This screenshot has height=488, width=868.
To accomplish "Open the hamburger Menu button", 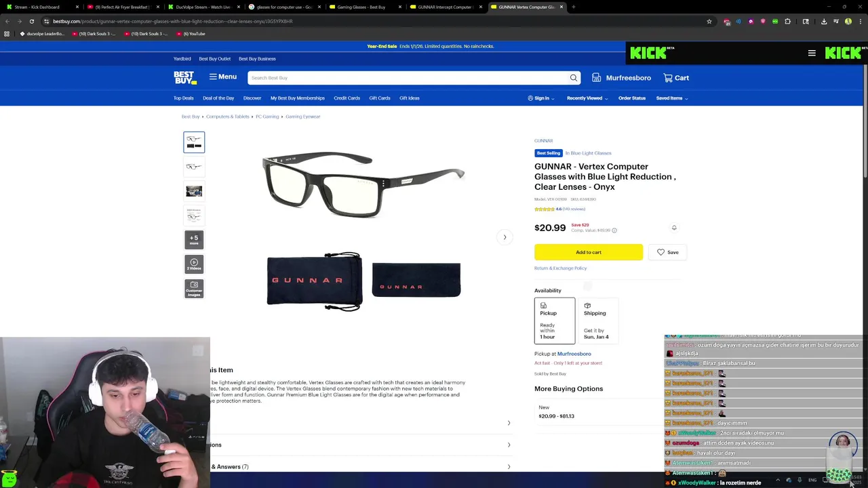I will tap(222, 77).
